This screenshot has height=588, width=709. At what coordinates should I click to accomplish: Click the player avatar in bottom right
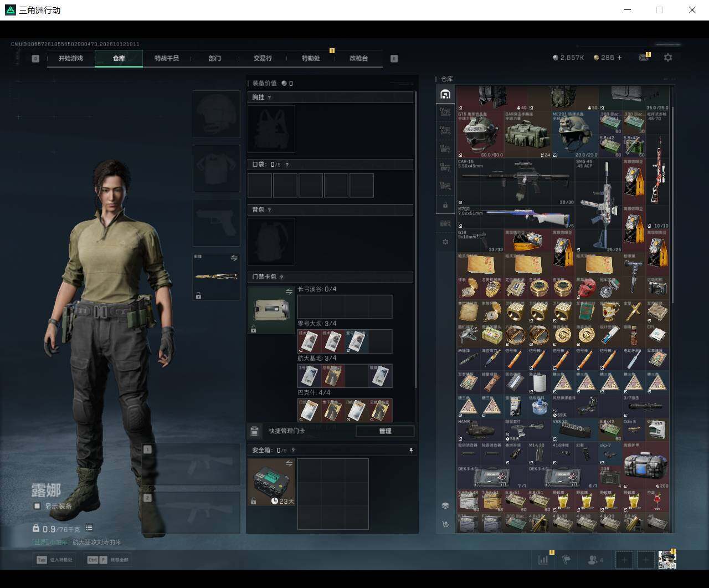pos(667,560)
